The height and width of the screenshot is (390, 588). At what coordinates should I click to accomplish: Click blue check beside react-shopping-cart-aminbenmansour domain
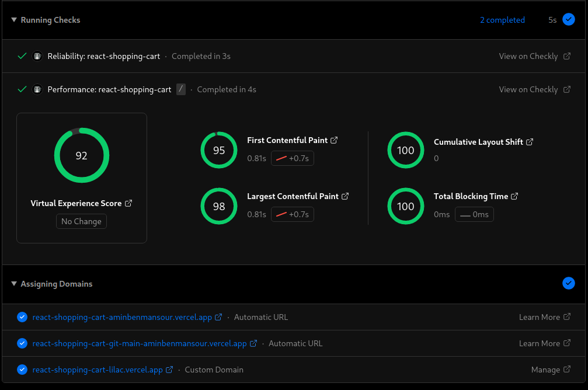click(22, 317)
